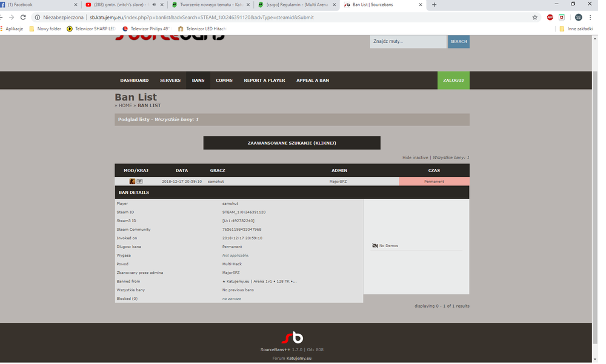
Task: Open the AdBlock extension icon
Action: (x=550, y=18)
